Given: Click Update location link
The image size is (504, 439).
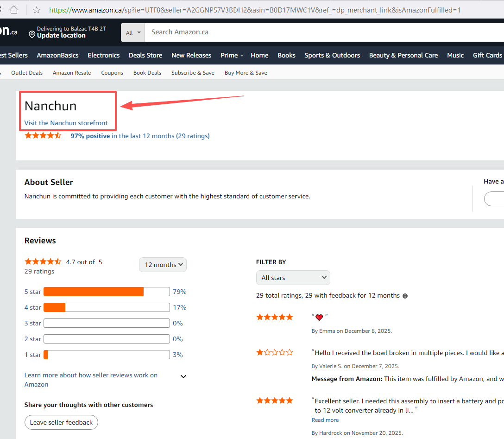Looking at the screenshot, I should tap(61, 35).
